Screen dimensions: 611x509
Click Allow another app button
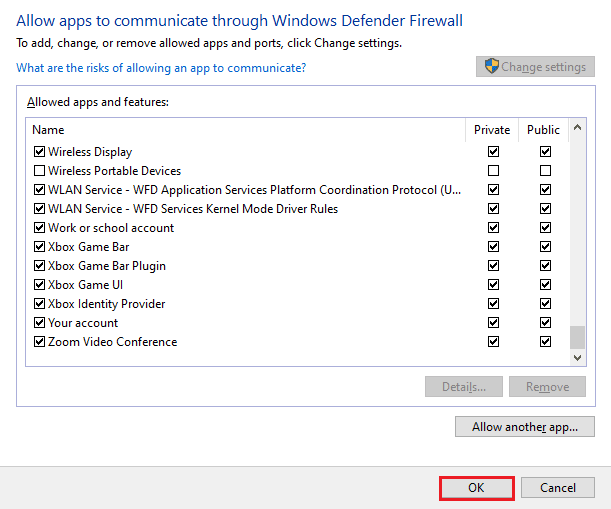pos(524,427)
